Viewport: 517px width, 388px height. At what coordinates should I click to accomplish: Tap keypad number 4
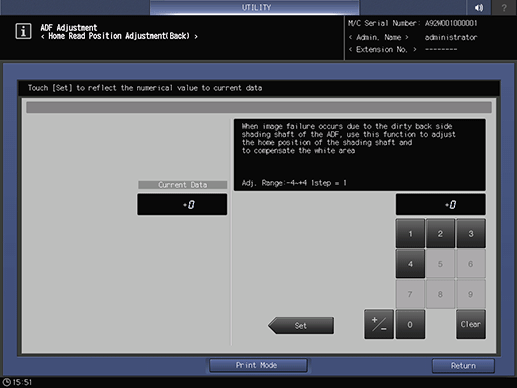pyautogui.click(x=410, y=264)
